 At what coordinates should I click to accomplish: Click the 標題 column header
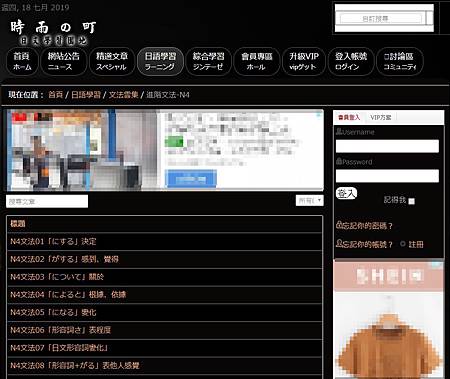(18, 224)
